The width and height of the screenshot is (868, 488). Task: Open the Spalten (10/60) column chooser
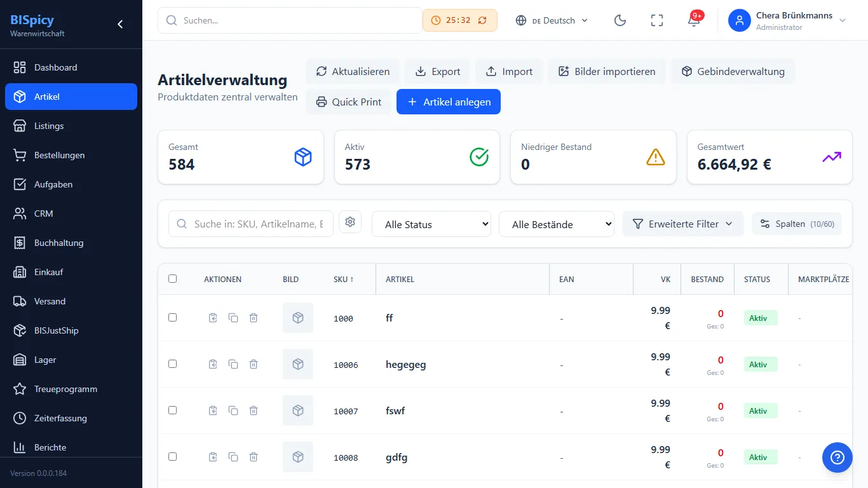pos(797,224)
